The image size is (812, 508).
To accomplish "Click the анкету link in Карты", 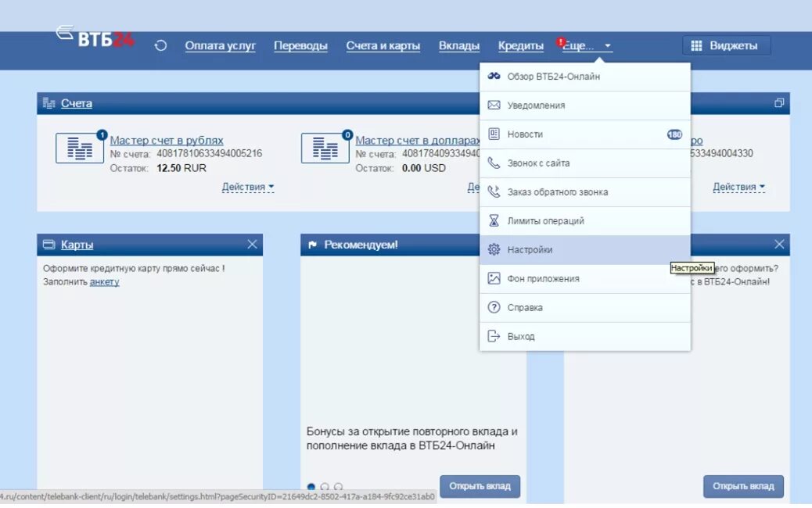I will pyautogui.click(x=105, y=282).
